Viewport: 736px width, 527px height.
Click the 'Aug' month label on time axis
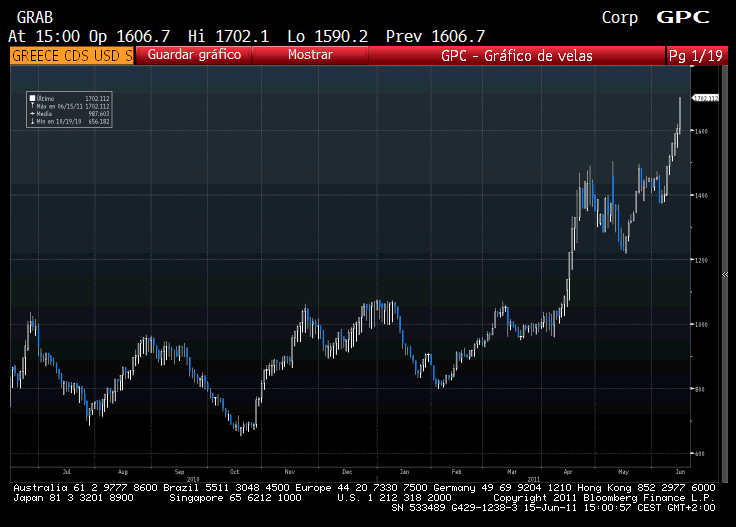(123, 472)
